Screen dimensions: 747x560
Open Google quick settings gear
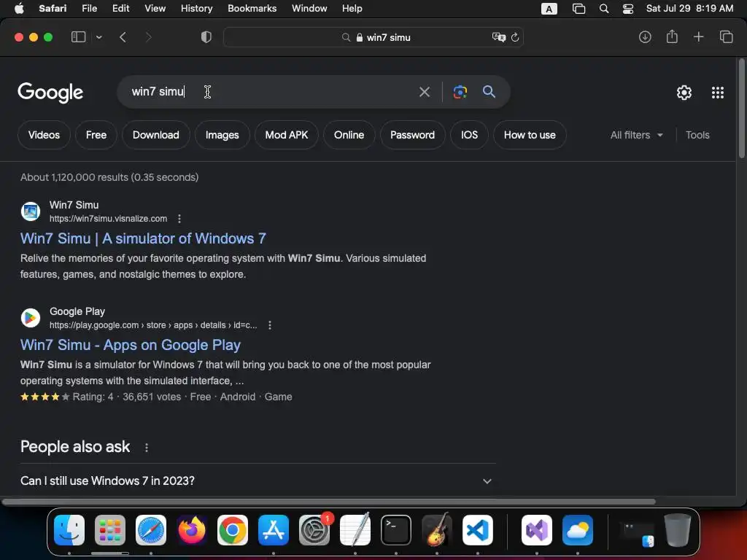(x=684, y=93)
